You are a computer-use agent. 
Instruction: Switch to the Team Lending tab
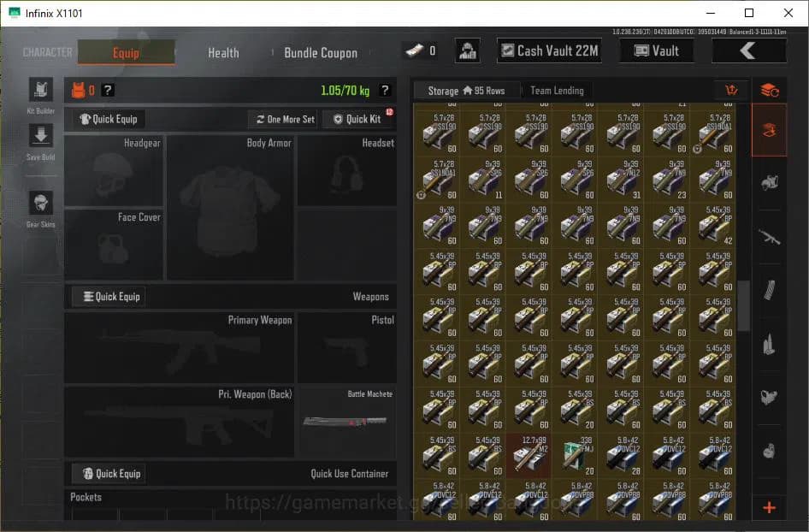tap(557, 90)
